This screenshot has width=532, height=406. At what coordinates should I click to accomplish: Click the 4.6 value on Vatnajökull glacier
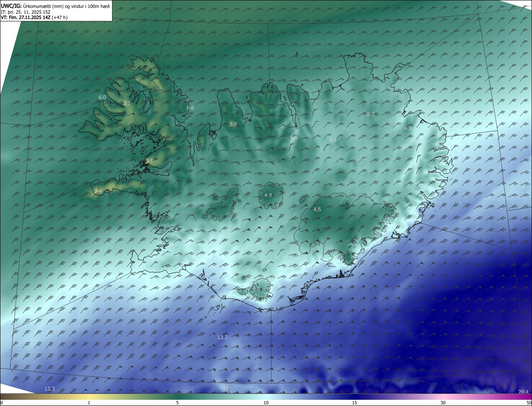(317, 210)
